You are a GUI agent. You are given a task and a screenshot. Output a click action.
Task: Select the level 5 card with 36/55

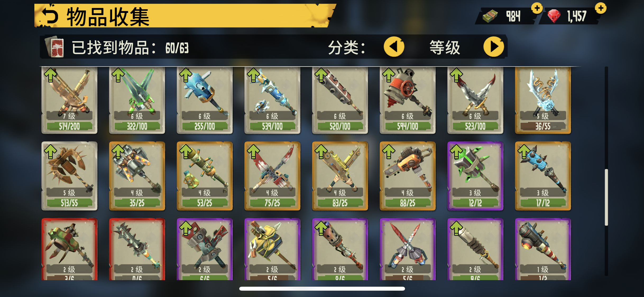543,100
